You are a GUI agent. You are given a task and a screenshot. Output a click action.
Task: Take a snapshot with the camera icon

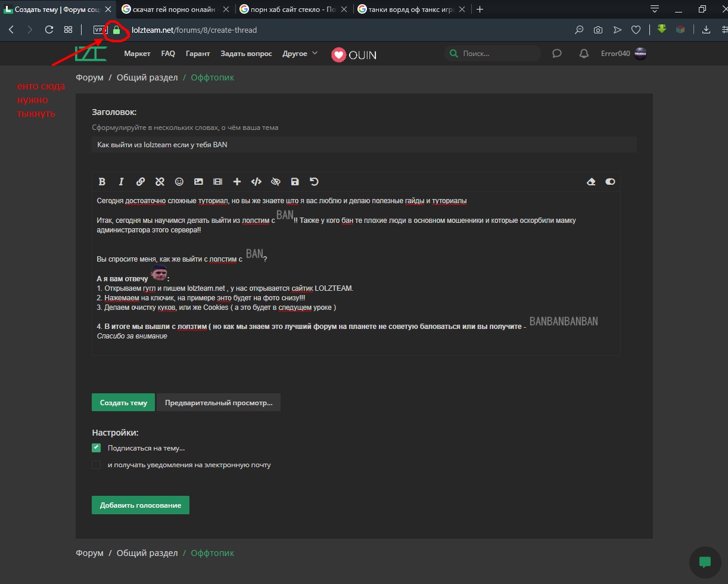[598, 29]
